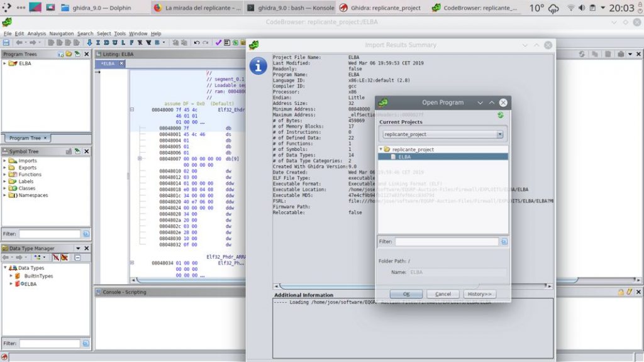This screenshot has height=362, width=644.
Task: Click the refresh icon in Open Program dialog
Action: (x=500, y=115)
